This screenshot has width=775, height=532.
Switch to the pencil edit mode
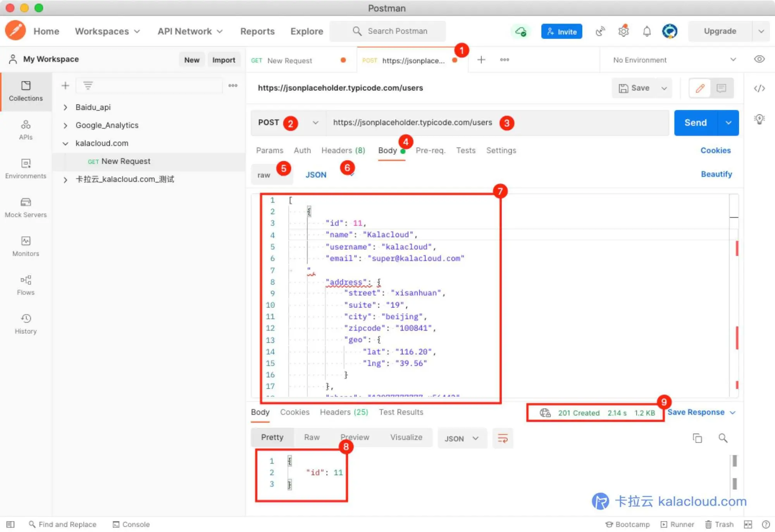pyautogui.click(x=700, y=88)
